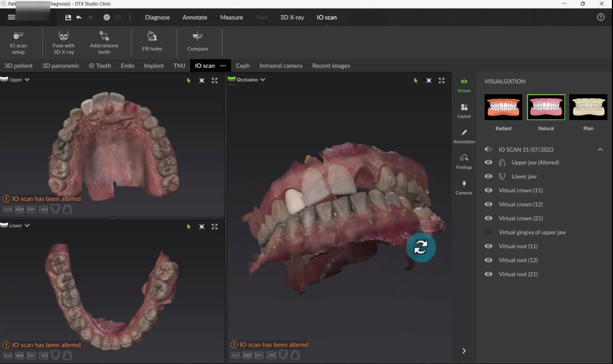Choose the Plain visualization thumbnail
This screenshot has width=613, height=364.
[589, 107]
